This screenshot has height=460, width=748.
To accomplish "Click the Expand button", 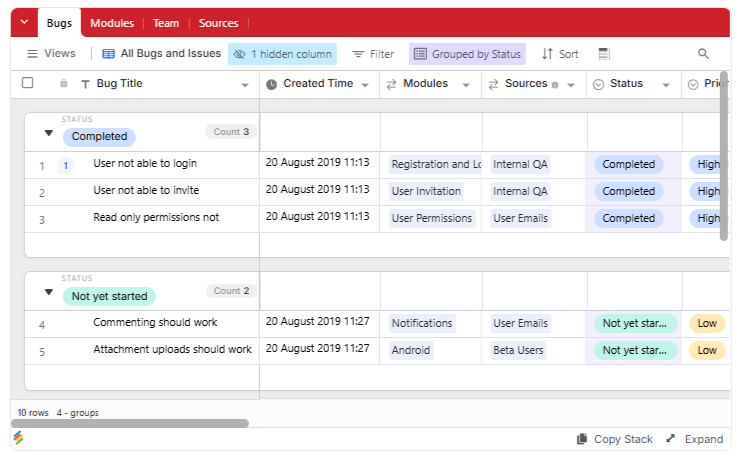I will tap(695, 439).
